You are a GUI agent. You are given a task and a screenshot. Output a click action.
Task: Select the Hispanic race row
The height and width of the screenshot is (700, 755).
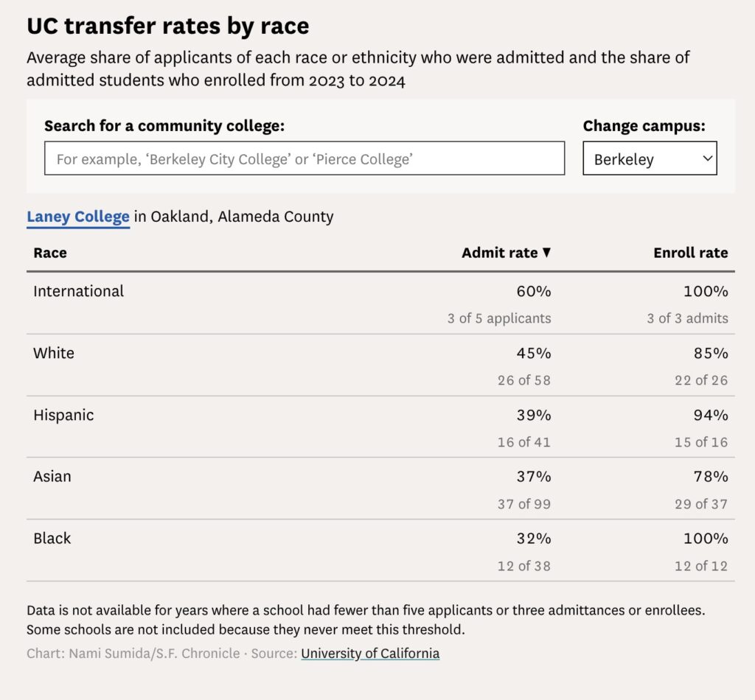coord(380,427)
